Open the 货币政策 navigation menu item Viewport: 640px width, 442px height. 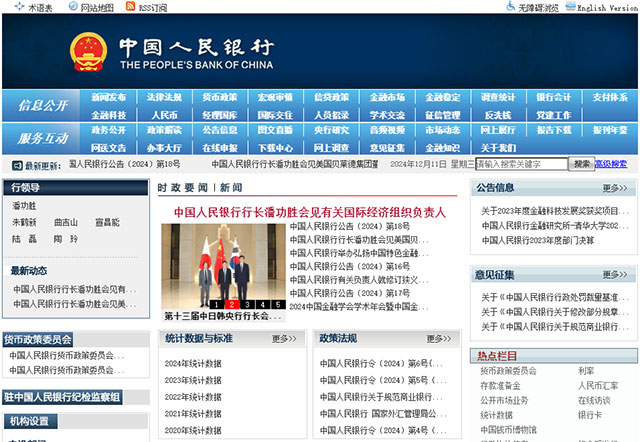coord(220,98)
